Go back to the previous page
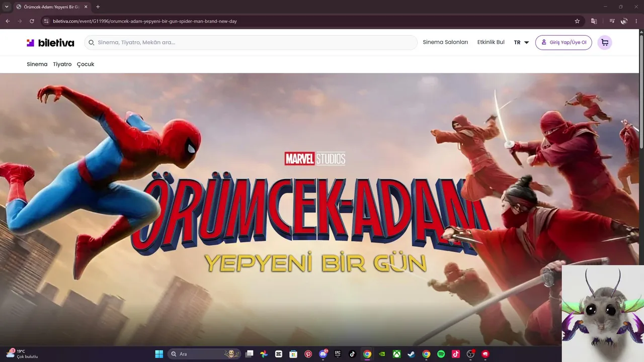Image resolution: width=644 pixels, height=362 pixels. pyautogui.click(x=8, y=21)
